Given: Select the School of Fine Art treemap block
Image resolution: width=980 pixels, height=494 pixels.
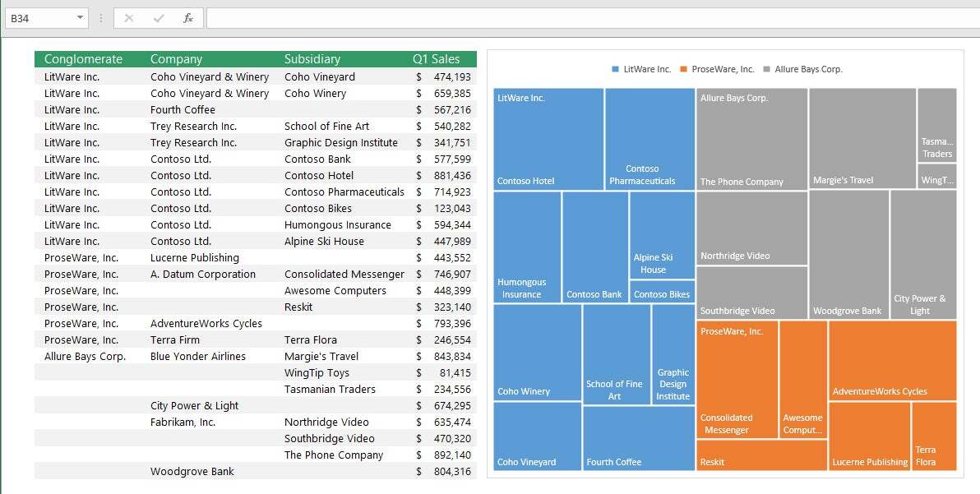Looking at the screenshot, I should coord(617,355).
